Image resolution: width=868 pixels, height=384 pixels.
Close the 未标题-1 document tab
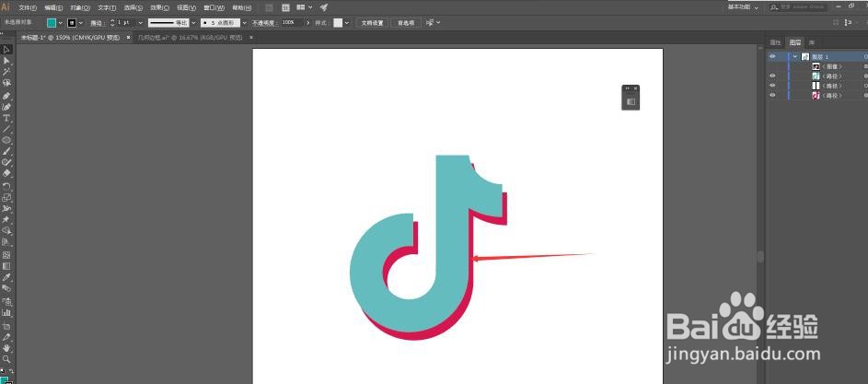pyautogui.click(x=129, y=37)
